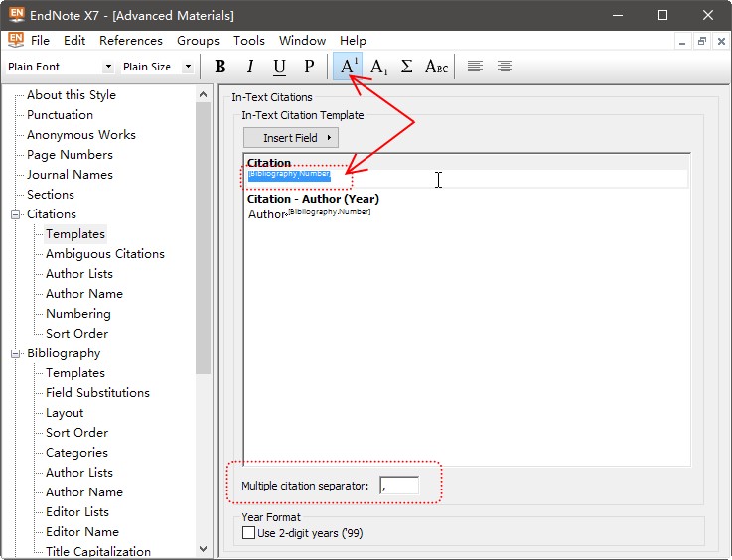Enable Use 2-digit years checkbox
This screenshot has width=732, height=560.
(x=249, y=533)
